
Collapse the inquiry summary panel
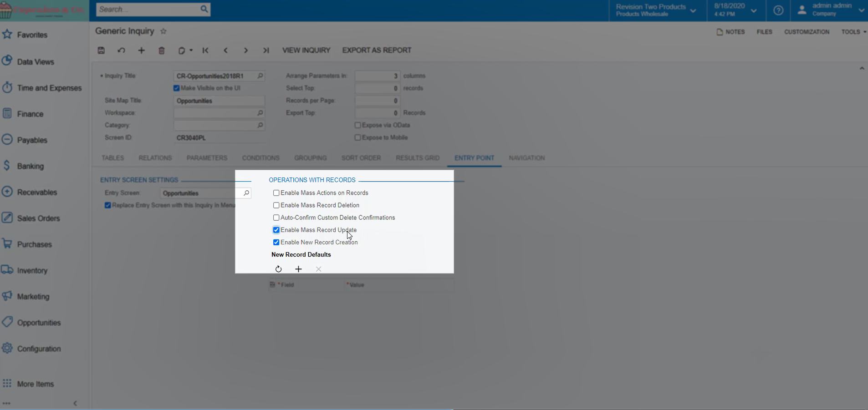pos(862,68)
